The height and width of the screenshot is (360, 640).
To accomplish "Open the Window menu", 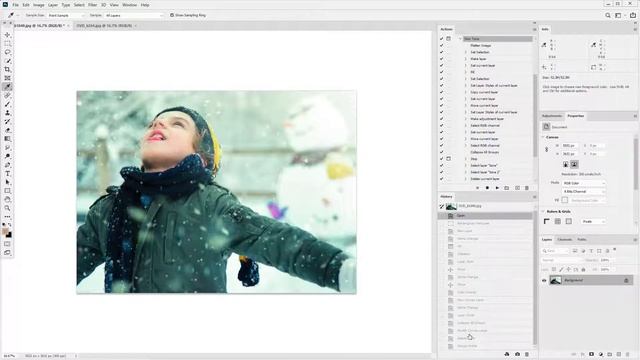I will (x=129, y=5).
